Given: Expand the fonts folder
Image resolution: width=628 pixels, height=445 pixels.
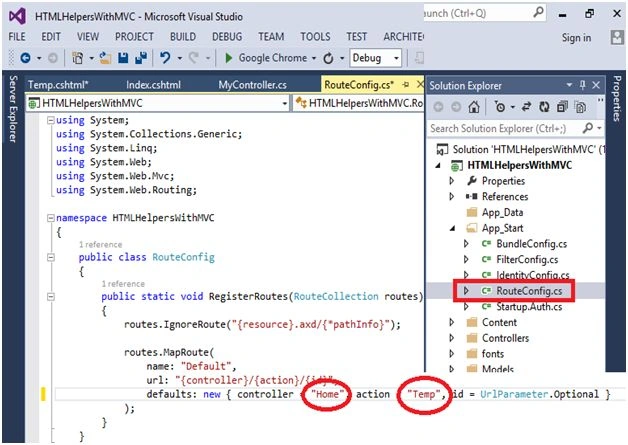Looking at the screenshot, I should coord(452,353).
